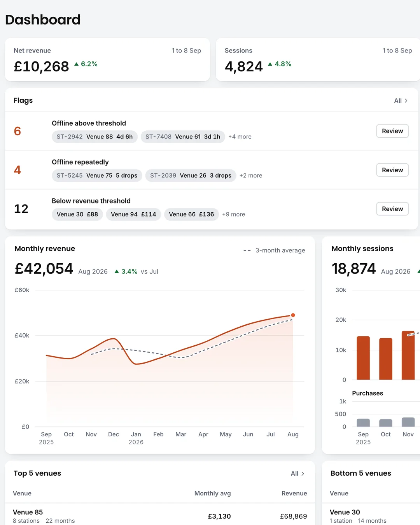Viewport: 420px width, 525px height.
Task: Open Venue 30 row in Bottom 5
Action: tap(371, 516)
